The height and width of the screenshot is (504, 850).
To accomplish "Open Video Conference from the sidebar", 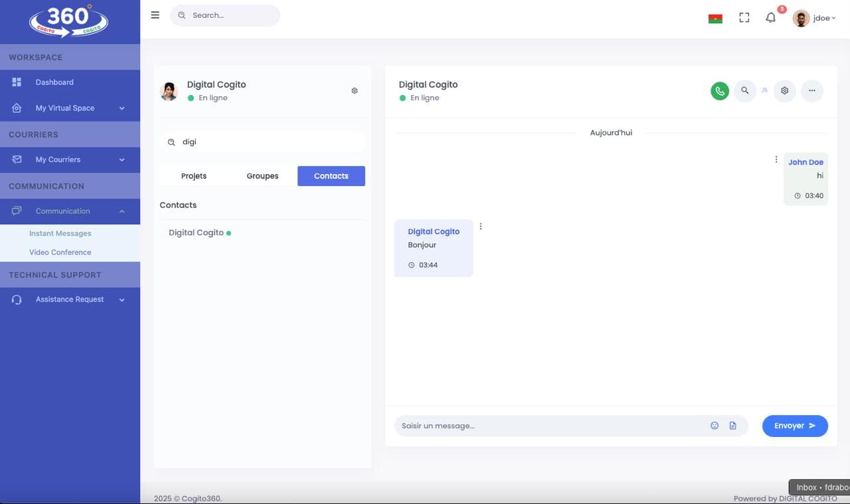I will pos(60,252).
